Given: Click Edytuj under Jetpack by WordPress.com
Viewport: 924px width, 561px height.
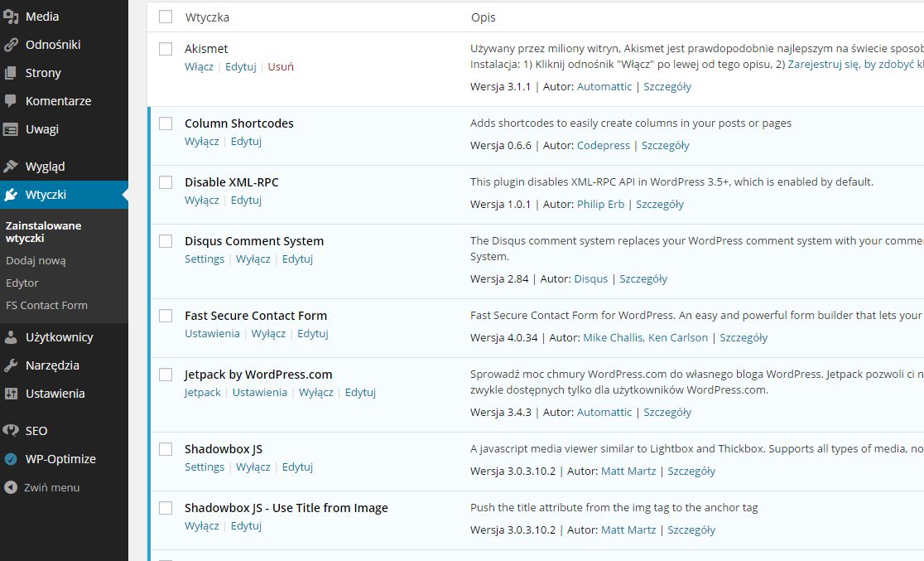Looking at the screenshot, I should (x=361, y=393).
